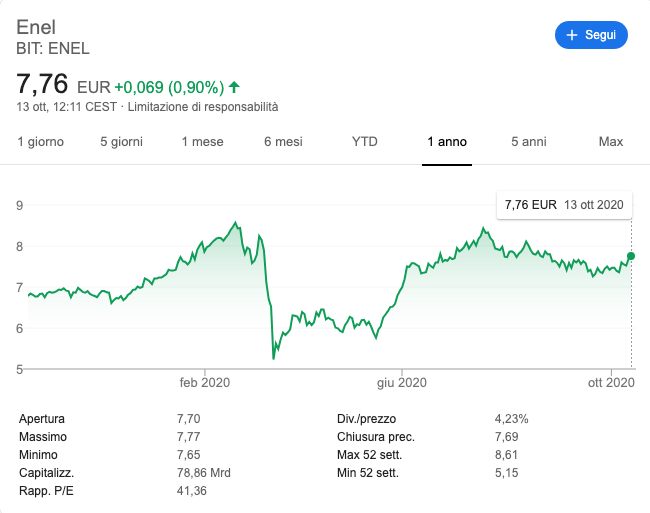This screenshot has width=650, height=513.
Task: Show the Max time range
Action: [611, 142]
